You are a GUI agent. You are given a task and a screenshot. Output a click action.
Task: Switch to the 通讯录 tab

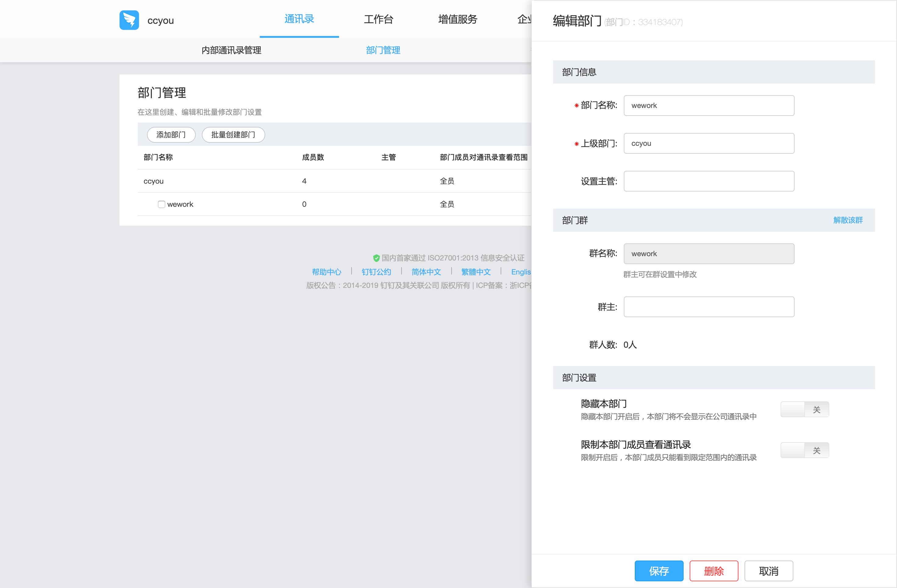click(x=299, y=19)
